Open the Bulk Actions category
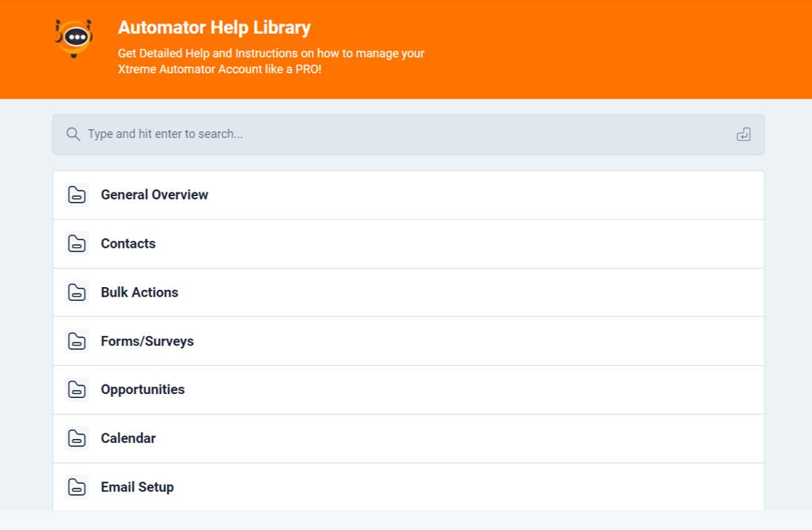 click(x=408, y=292)
